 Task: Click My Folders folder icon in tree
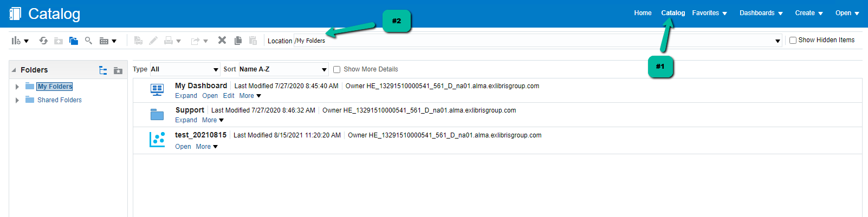[30, 86]
